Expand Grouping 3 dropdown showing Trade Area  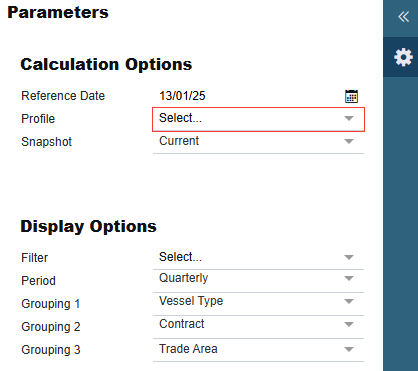click(x=258, y=350)
